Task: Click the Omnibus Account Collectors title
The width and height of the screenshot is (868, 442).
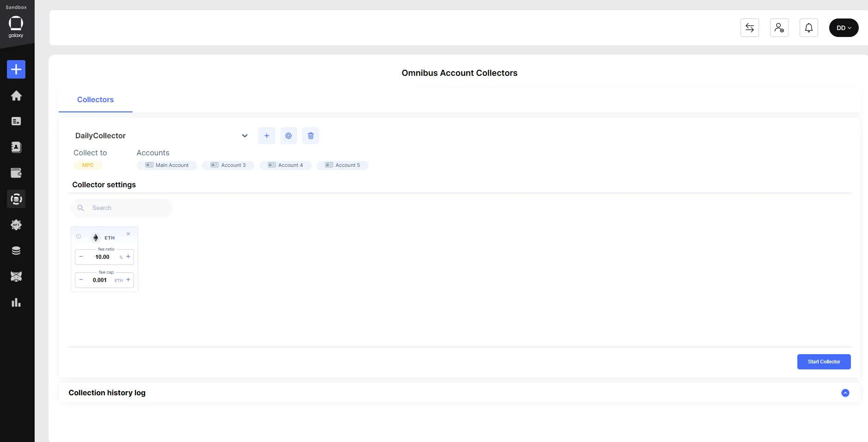Action: pyautogui.click(x=459, y=73)
